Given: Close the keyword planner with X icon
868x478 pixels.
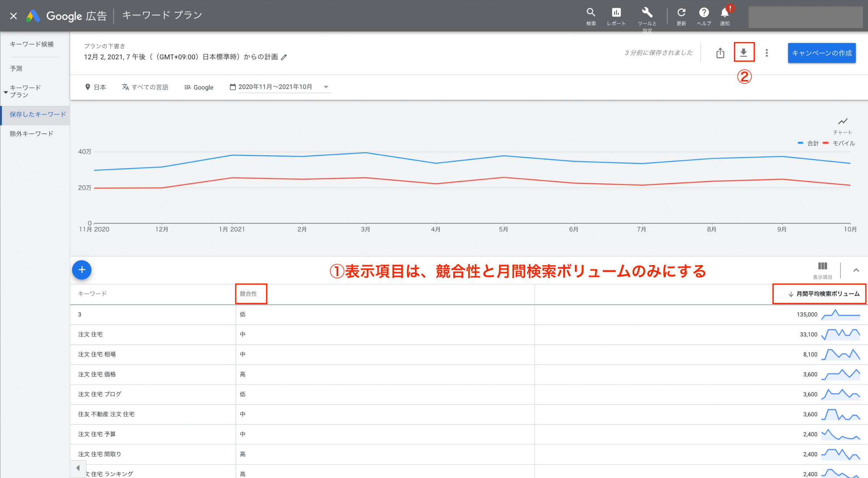Looking at the screenshot, I should (x=13, y=16).
